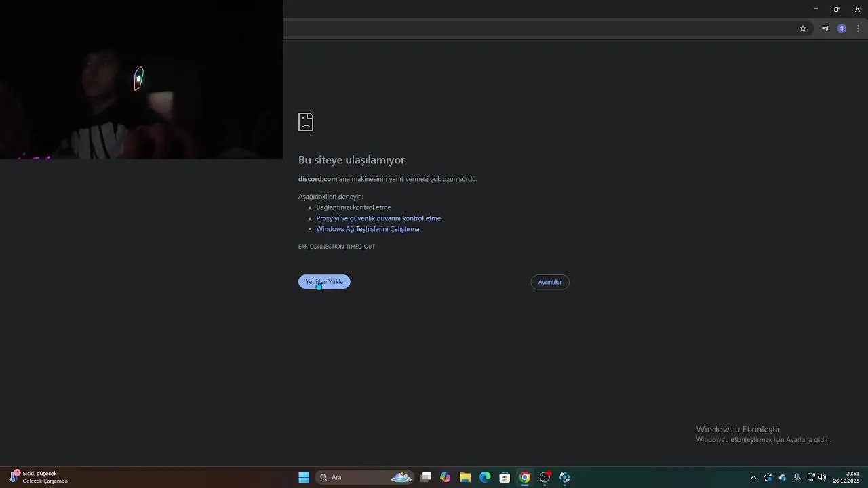Click the taskbar Ara search box

[366, 477]
